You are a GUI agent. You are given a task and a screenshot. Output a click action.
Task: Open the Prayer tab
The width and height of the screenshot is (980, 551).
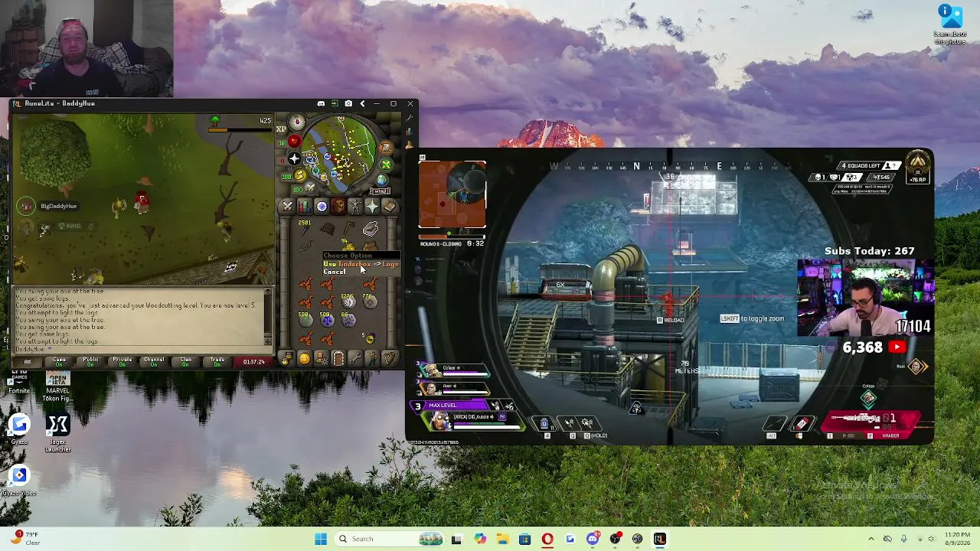pyautogui.click(x=372, y=207)
